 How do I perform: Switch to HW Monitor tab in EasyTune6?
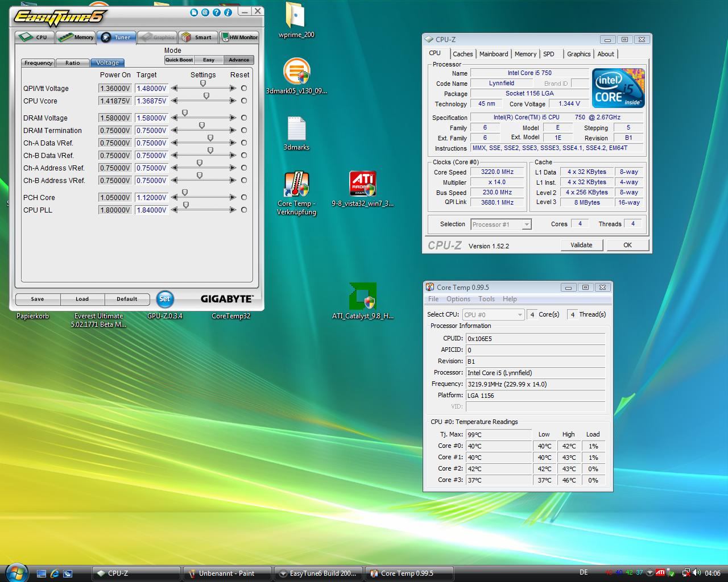(x=239, y=38)
